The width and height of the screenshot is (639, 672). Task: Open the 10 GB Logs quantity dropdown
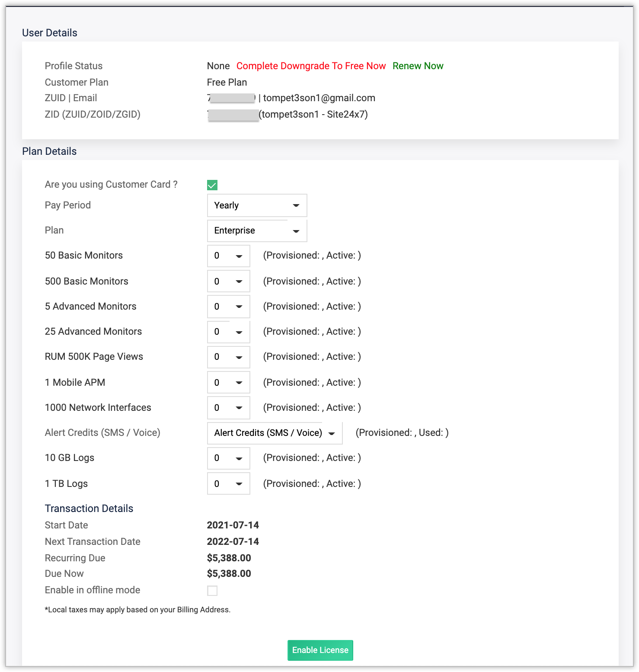[228, 458]
